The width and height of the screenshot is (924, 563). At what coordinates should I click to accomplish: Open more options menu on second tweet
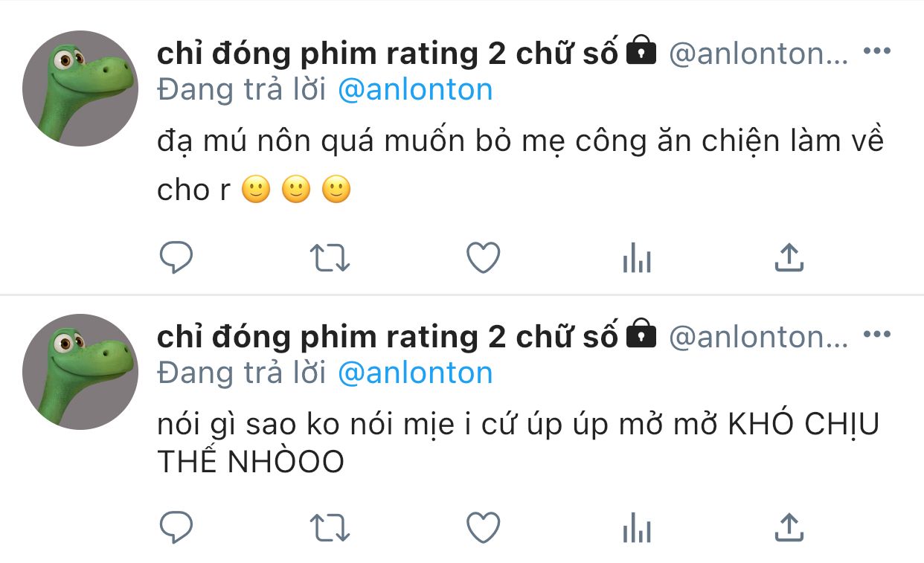coord(876,335)
